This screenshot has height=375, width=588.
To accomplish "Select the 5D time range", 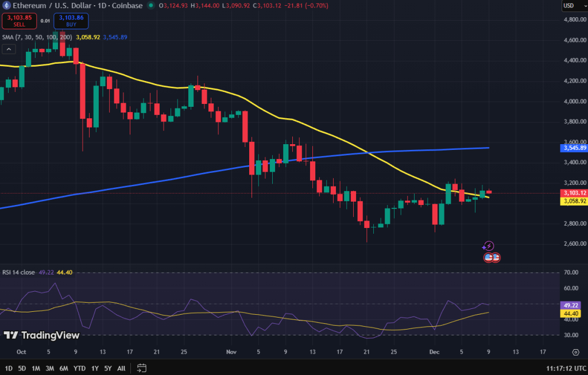I will click(22, 368).
